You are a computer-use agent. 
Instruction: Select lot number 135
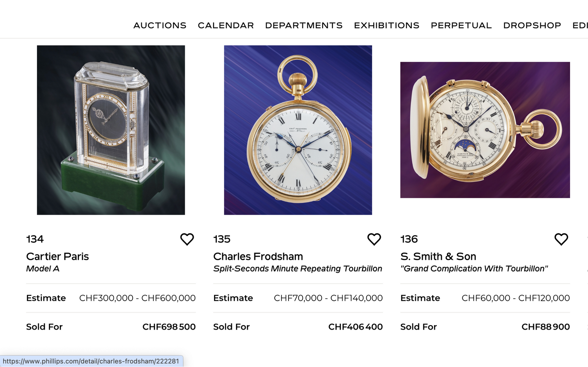(222, 239)
